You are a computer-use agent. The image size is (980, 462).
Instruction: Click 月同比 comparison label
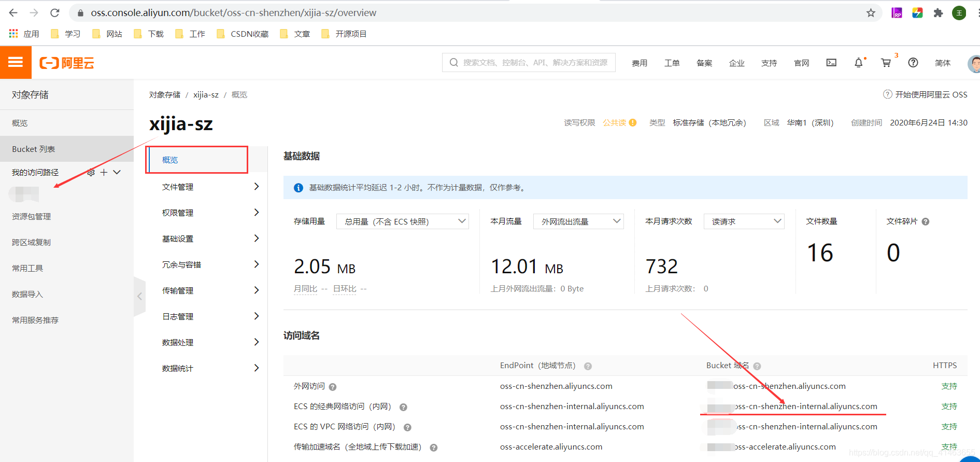tap(305, 289)
